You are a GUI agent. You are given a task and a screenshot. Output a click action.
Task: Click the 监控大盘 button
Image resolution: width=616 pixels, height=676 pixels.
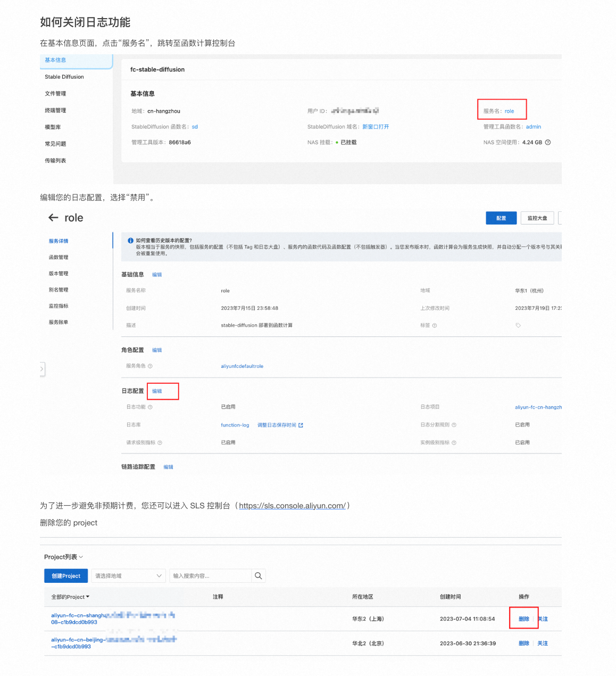coord(537,218)
